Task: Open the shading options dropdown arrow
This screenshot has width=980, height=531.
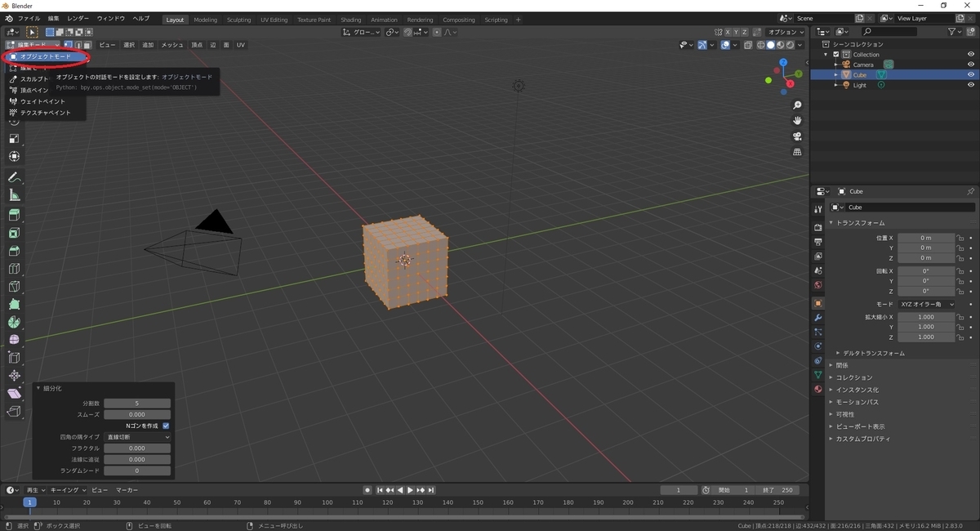Action: [x=801, y=45]
